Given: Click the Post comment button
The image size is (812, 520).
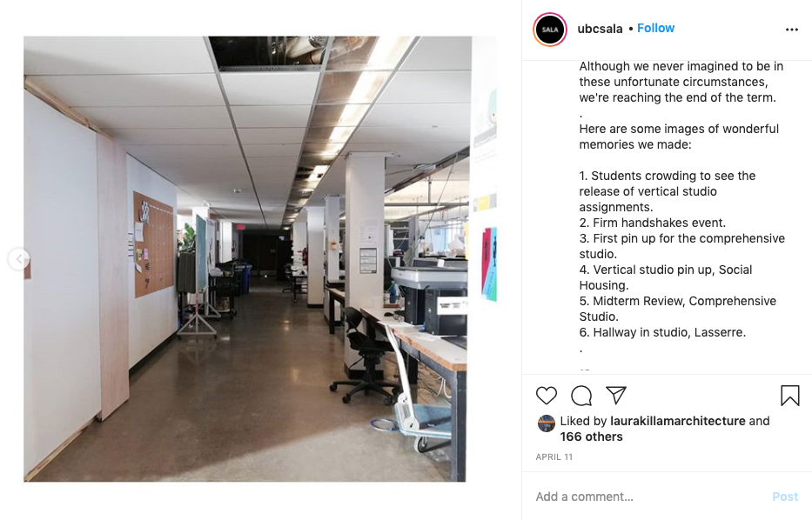Looking at the screenshot, I should coord(785,497).
